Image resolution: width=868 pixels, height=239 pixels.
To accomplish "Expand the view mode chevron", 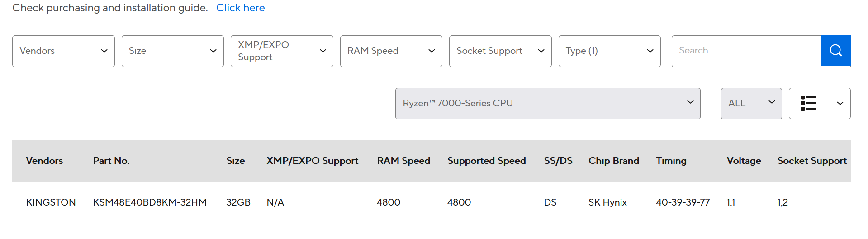I will [x=840, y=104].
